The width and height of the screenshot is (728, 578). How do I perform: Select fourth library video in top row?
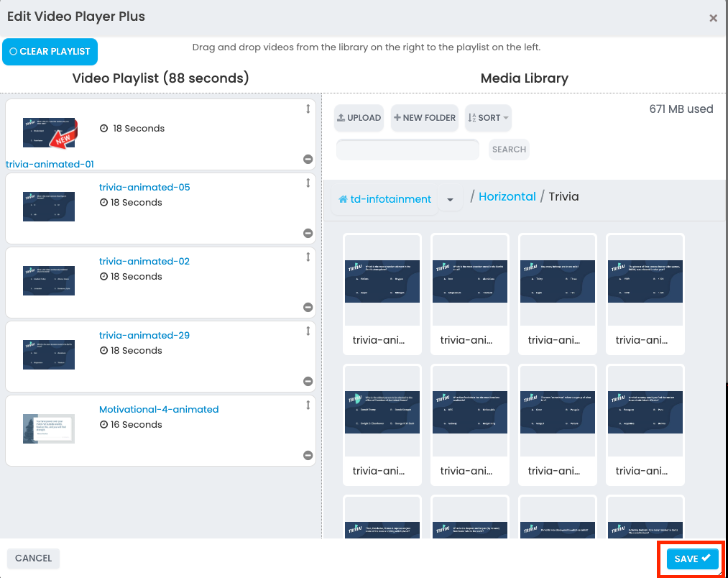click(x=645, y=294)
